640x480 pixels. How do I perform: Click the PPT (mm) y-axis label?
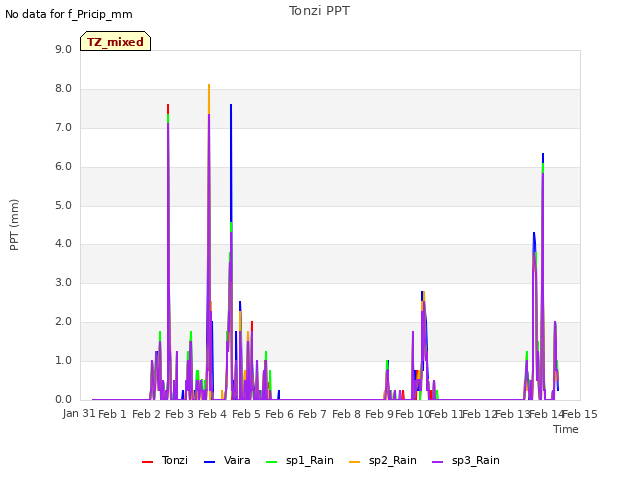coord(14,225)
